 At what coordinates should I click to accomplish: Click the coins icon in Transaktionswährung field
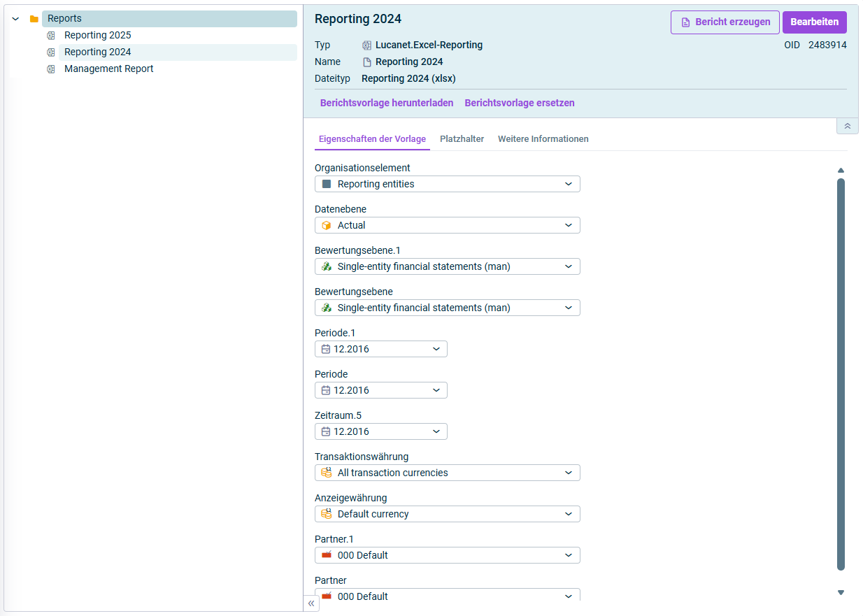point(326,473)
